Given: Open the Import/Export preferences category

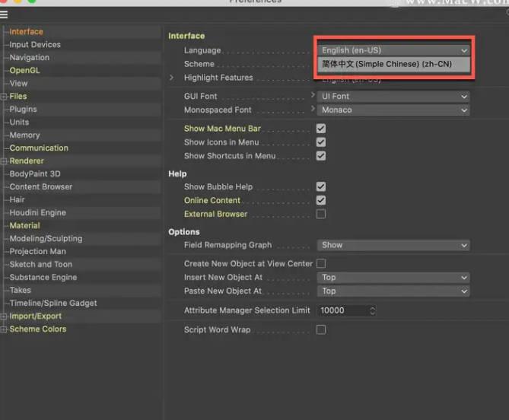Looking at the screenshot, I should click(36, 317).
